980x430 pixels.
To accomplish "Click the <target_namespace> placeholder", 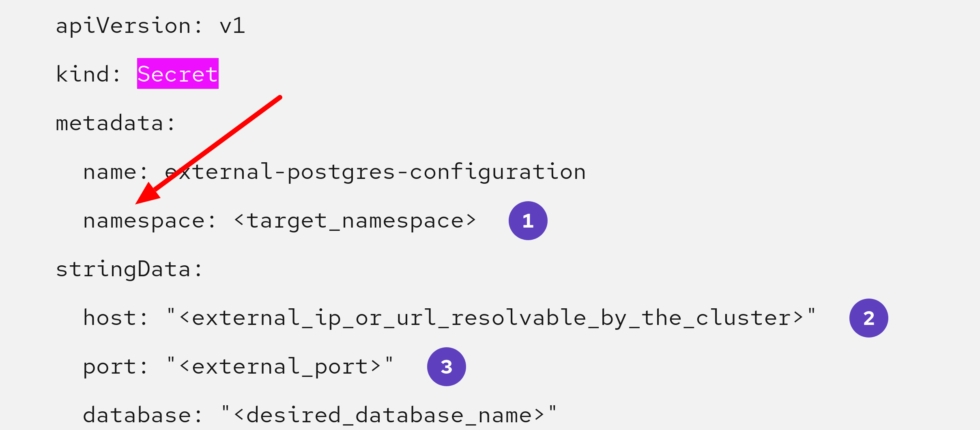I will pos(355,221).
